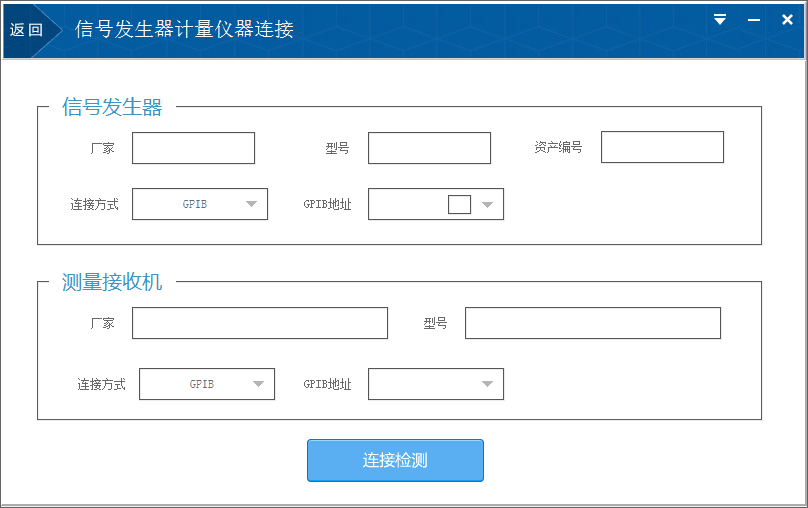This screenshot has width=808, height=508.
Task: Click the 信号发生器计量仪器连接 window title text
Action: click(x=184, y=30)
